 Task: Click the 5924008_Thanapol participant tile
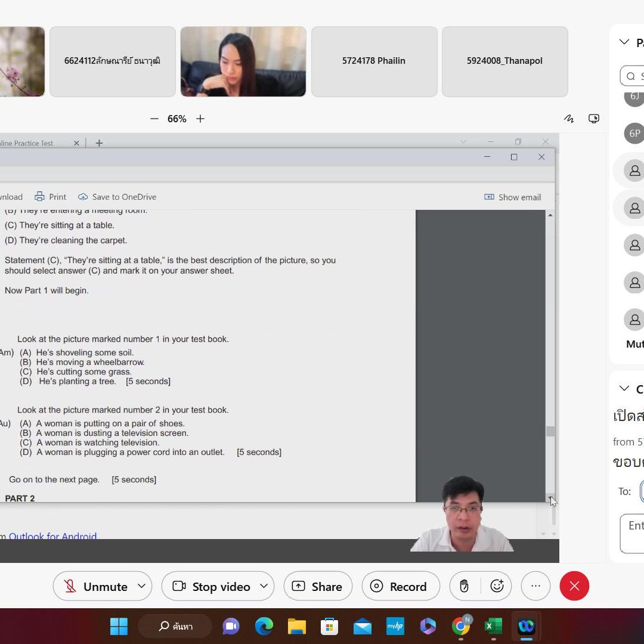point(504,61)
